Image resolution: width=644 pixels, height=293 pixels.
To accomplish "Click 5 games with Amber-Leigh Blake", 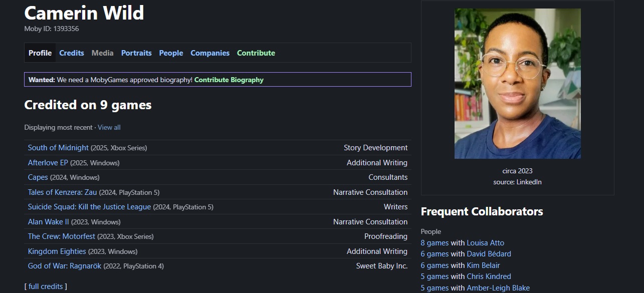I will [435, 288].
